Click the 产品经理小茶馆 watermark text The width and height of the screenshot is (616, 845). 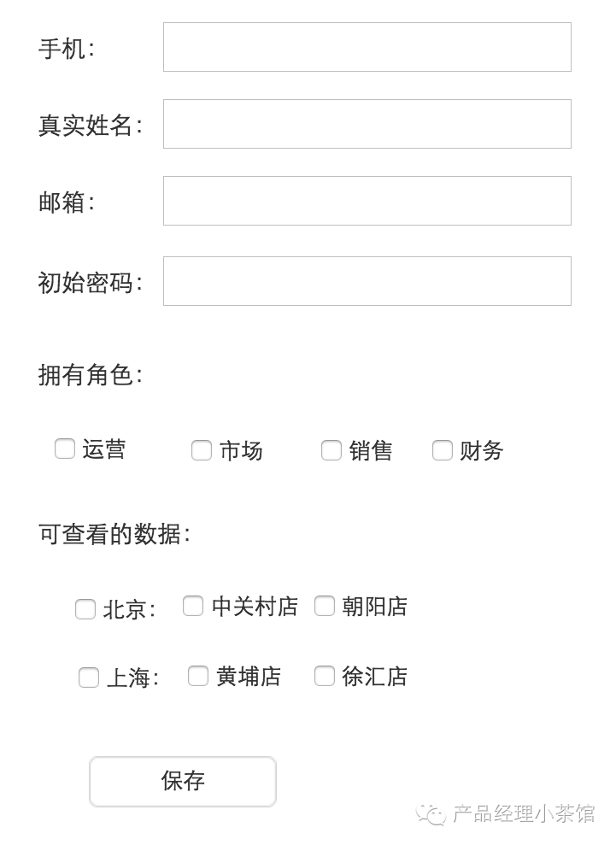coord(524,813)
